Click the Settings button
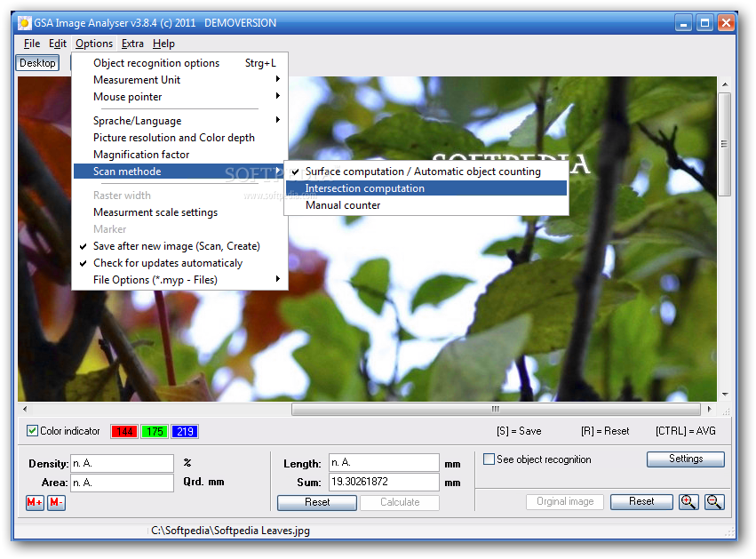 686,459
